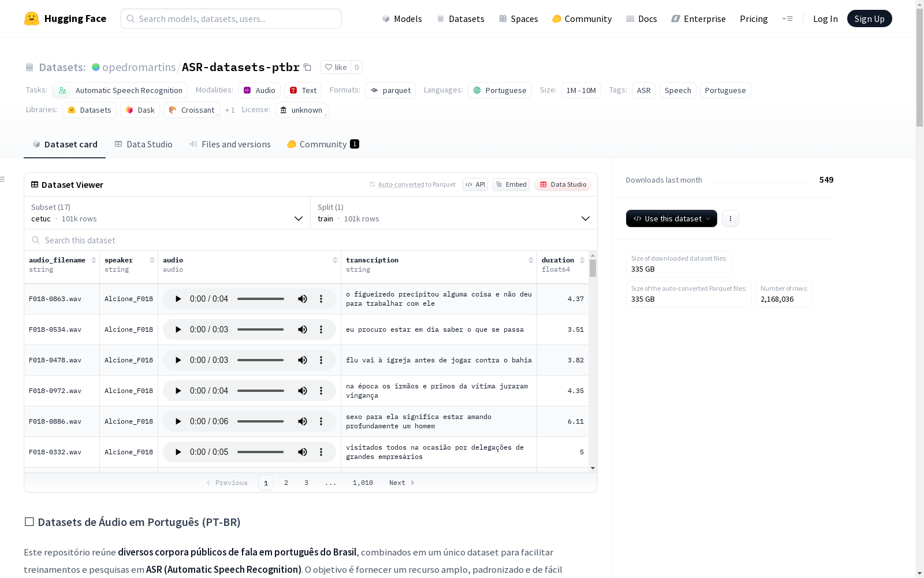Play audio for F018-0332.wav
This screenshot has height=578, width=924.
point(178,452)
